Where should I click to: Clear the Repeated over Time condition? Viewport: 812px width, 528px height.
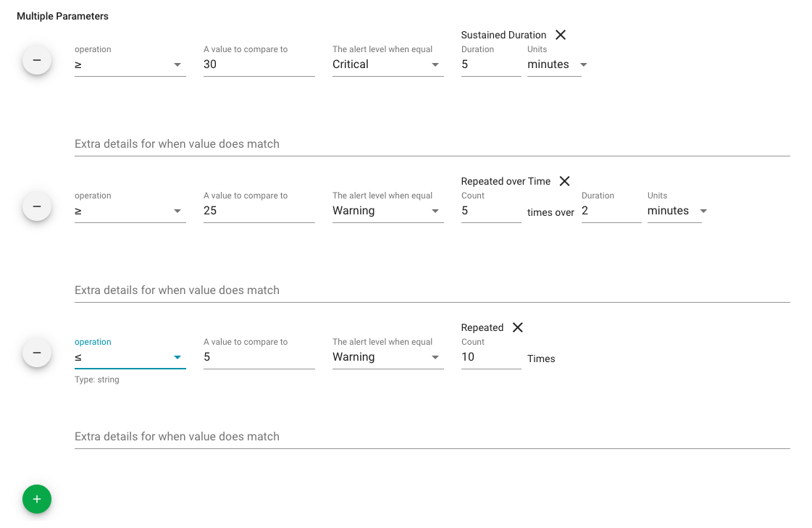point(565,181)
